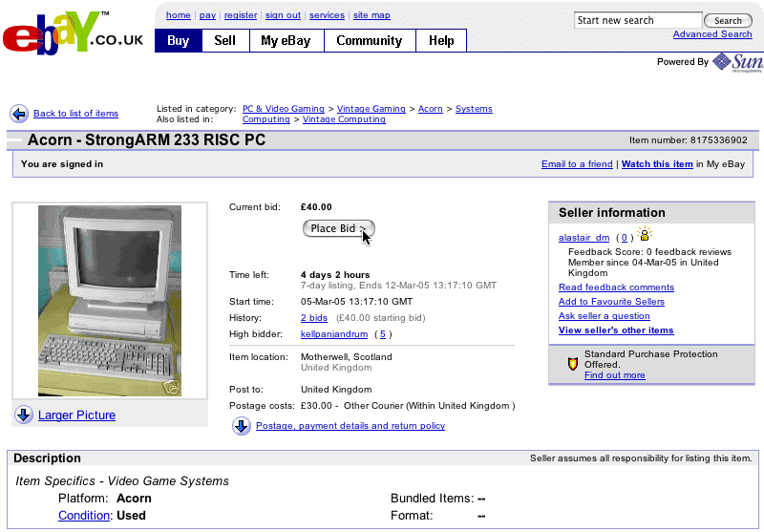Open the Buy tab
This screenshot has height=532, width=764.
(x=179, y=41)
